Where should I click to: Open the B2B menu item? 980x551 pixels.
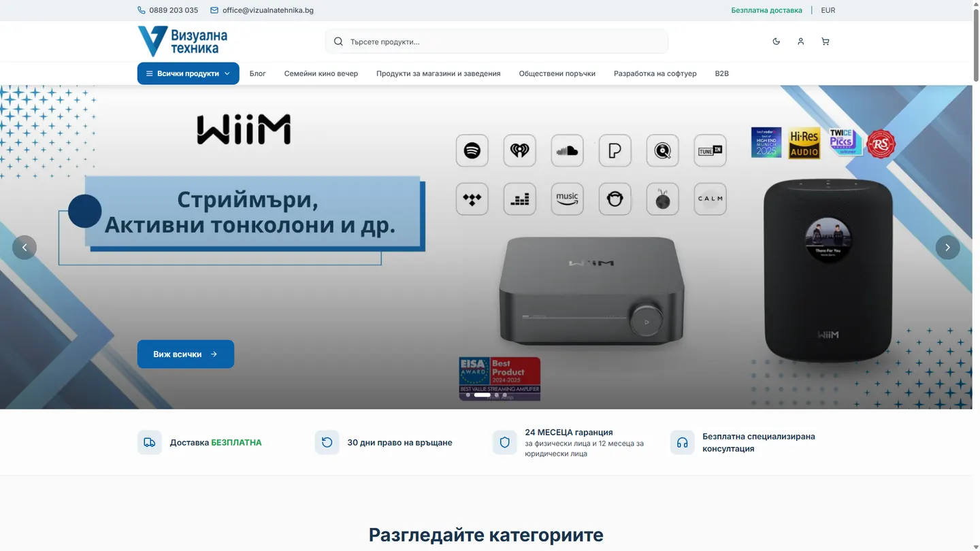(721, 73)
